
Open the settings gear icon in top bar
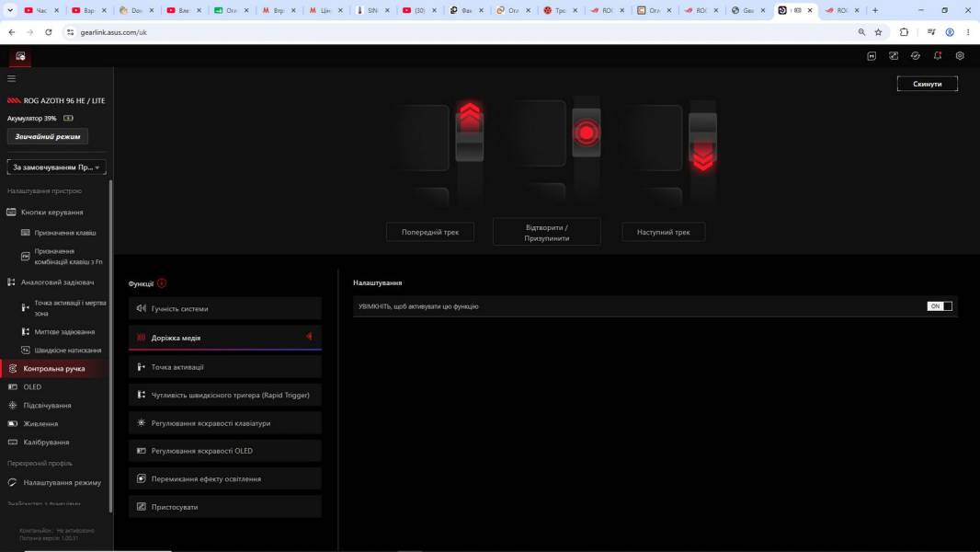960,55
